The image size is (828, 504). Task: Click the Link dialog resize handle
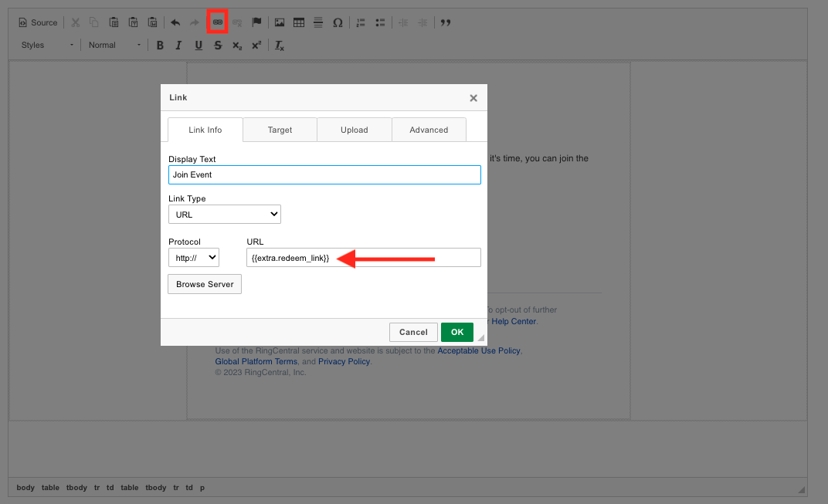pyautogui.click(x=481, y=338)
